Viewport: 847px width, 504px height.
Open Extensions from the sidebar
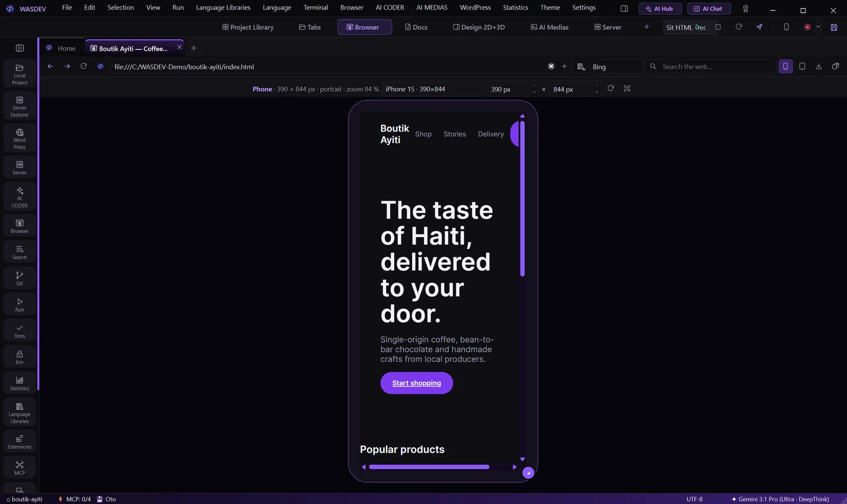(20, 442)
